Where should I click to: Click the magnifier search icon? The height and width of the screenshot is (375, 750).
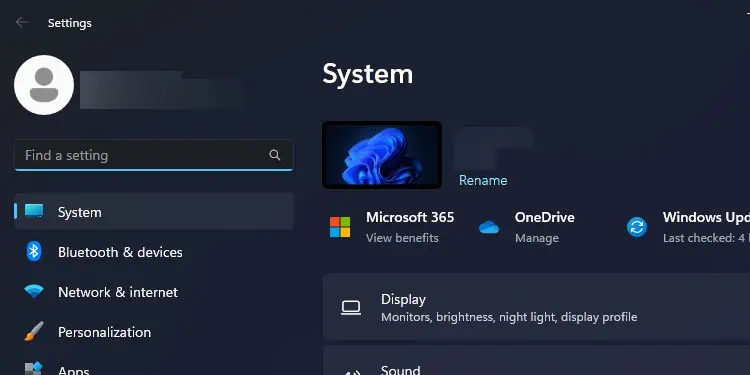click(x=275, y=155)
